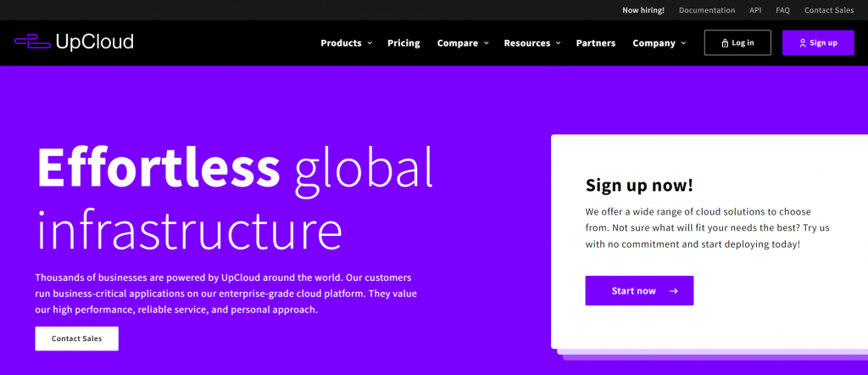This screenshot has height=375, width=868.
Task: Click the person icon in Sign up button
Action: (x=802, y=43)
